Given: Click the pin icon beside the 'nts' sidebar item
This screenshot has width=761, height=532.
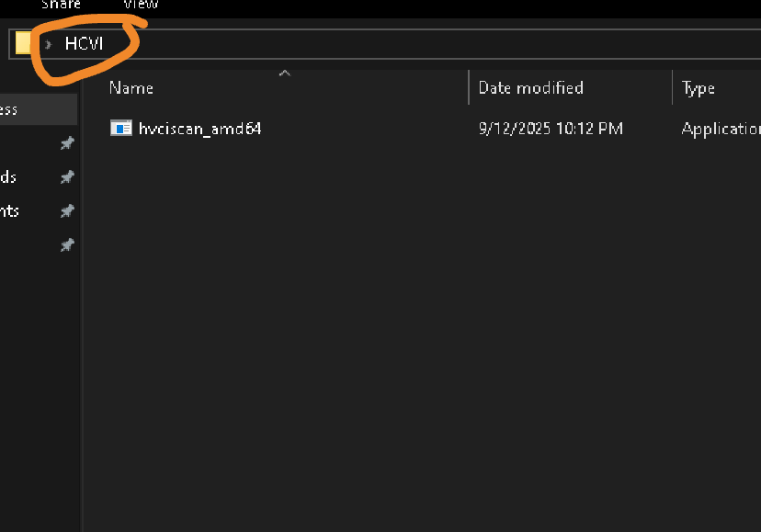Looking at the screenshot, I should tap(67, 211).
